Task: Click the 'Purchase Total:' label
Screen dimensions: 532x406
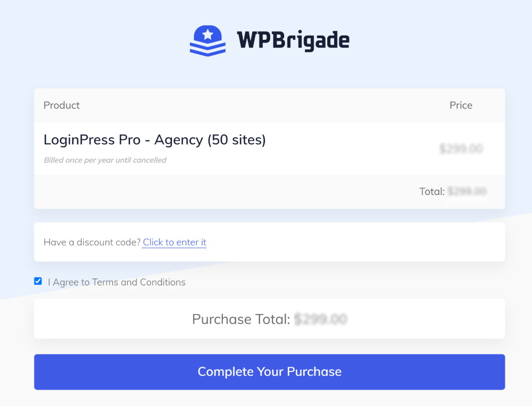Action: point(241,319)
